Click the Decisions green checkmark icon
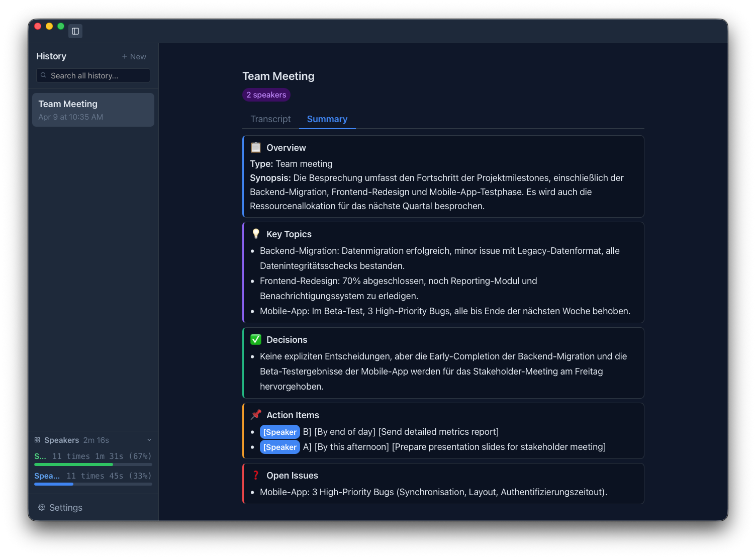The width and height of the screenshot is (756, 558). click(x=256, y=339)
